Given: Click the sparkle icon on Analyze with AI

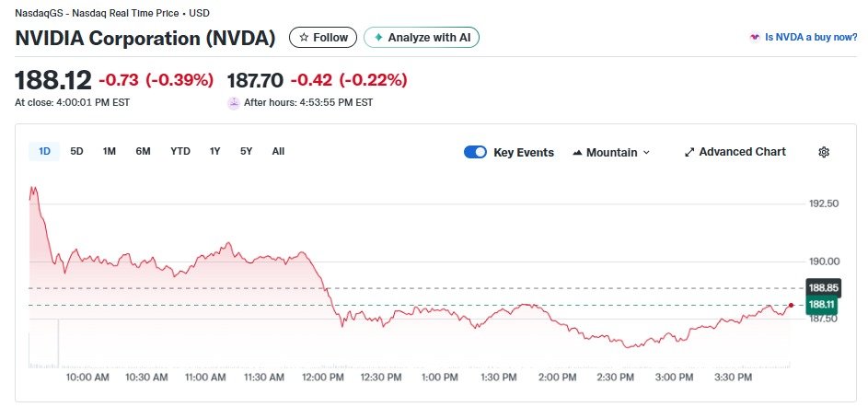Looking at the screenshot, I should pyautogui.click(x=377, y=38).
